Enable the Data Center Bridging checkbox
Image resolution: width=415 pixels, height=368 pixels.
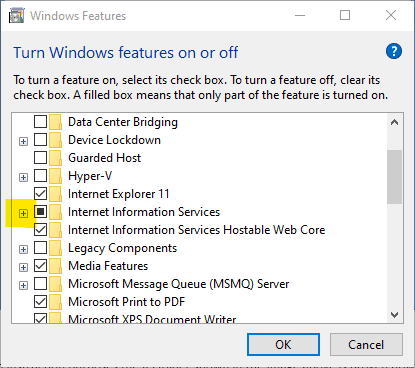click(x=40, y=122)
